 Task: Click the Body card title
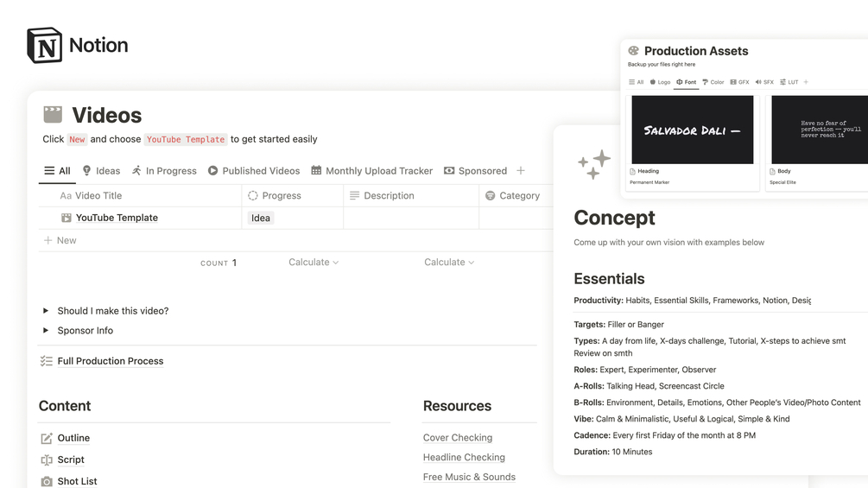coord(784,172)
